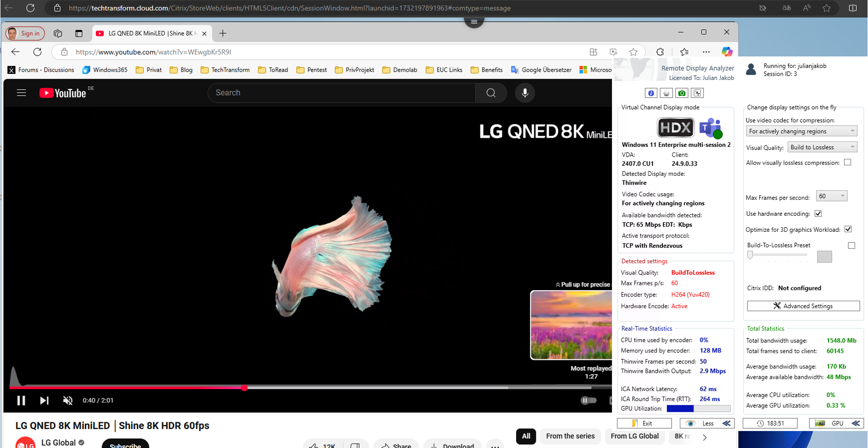Pause the YouTube video
This screenshot has width=868, height=448.
(21, 400)
